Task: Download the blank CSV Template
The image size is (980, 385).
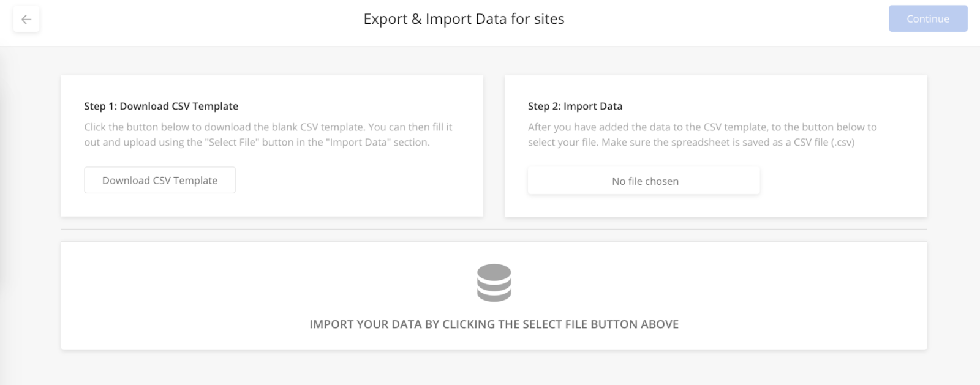Action: click(160, 180)
